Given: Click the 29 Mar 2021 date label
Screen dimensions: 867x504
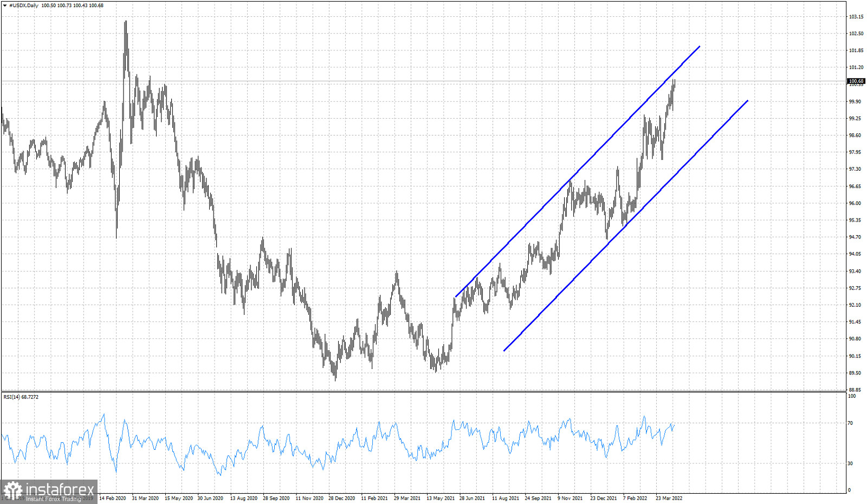Looking at the screenshot, I should pyautogui.click(x=407, y=498).
